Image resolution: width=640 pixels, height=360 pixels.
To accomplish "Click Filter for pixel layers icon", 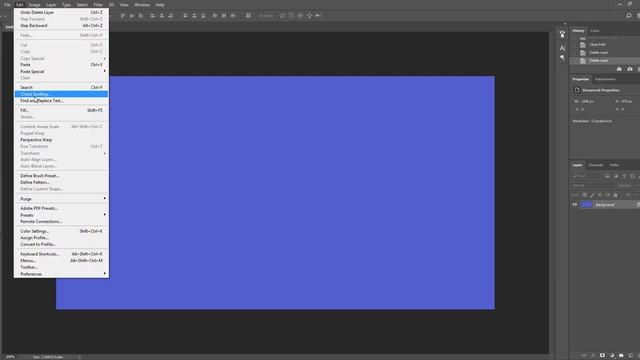I will pos(607,176).
